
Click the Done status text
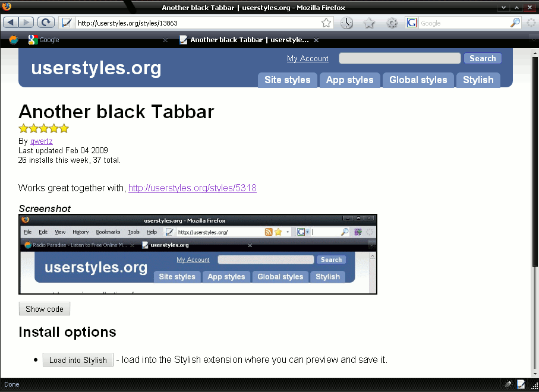coord(12,384)
